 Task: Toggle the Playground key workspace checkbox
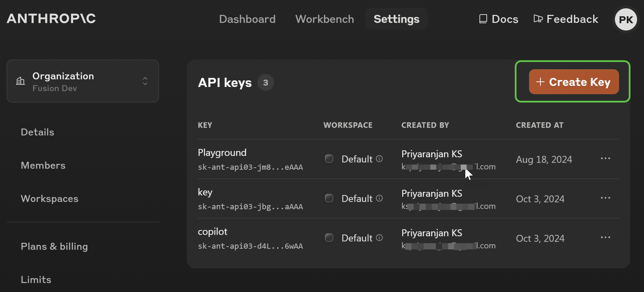(x=329, y=159)
